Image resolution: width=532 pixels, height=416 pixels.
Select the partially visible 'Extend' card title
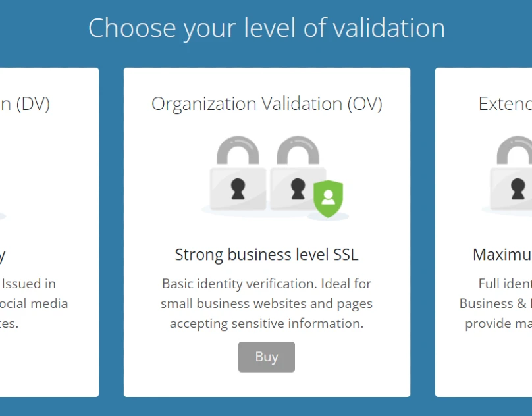pyautogui.click(x=504, y=103)
